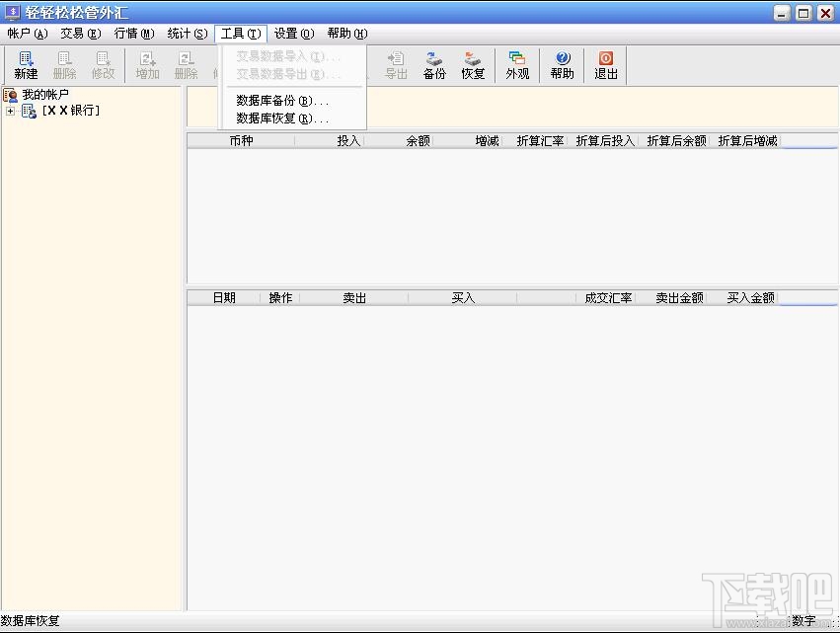Click the 卖出 column header

pos(354,298)
